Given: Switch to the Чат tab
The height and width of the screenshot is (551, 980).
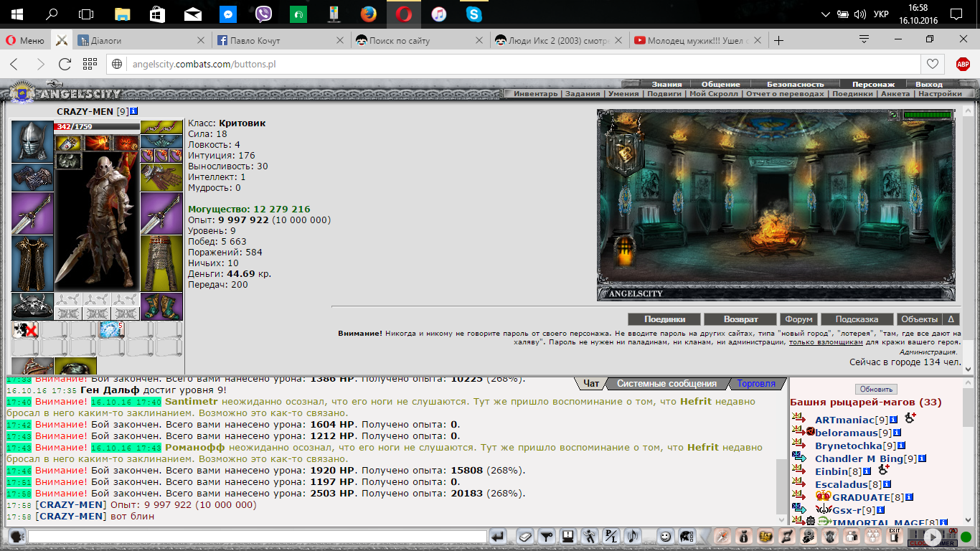Looking at the screenshot, I should [591, 384].
